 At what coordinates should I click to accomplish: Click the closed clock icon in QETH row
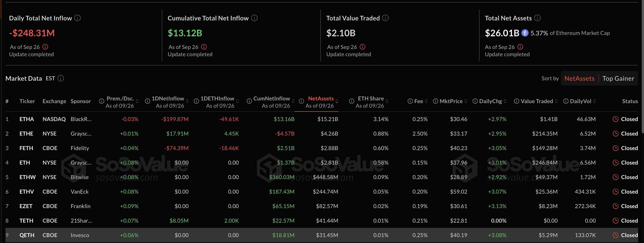tap(616, 235)
